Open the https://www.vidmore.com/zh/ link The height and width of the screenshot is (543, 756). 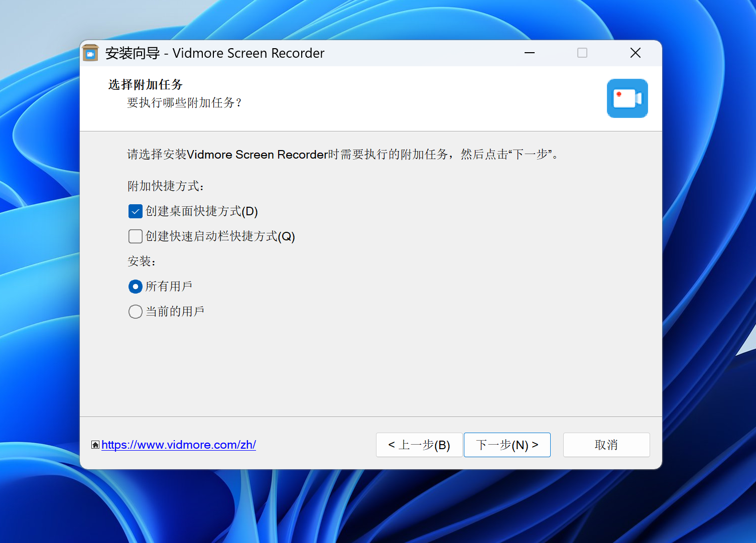179,445
